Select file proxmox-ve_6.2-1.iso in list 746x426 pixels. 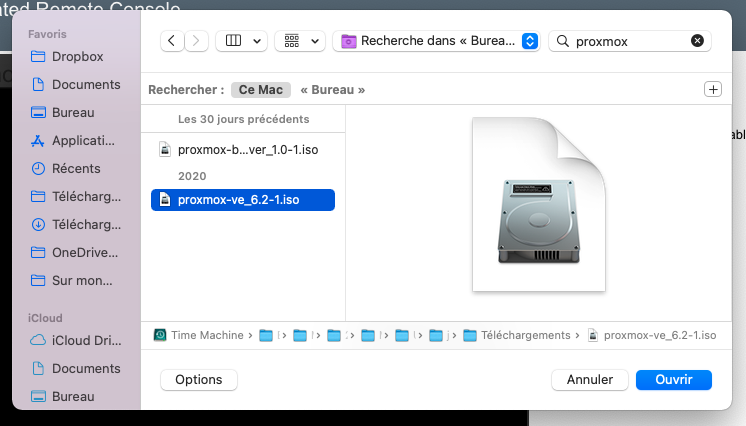point(243,200)
